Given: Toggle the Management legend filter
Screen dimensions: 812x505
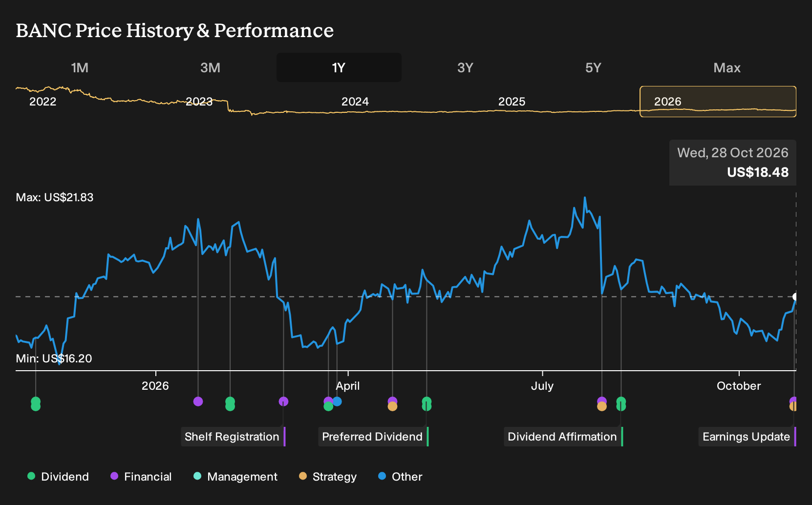Looking at the screenshot, I should pos(235,477).
